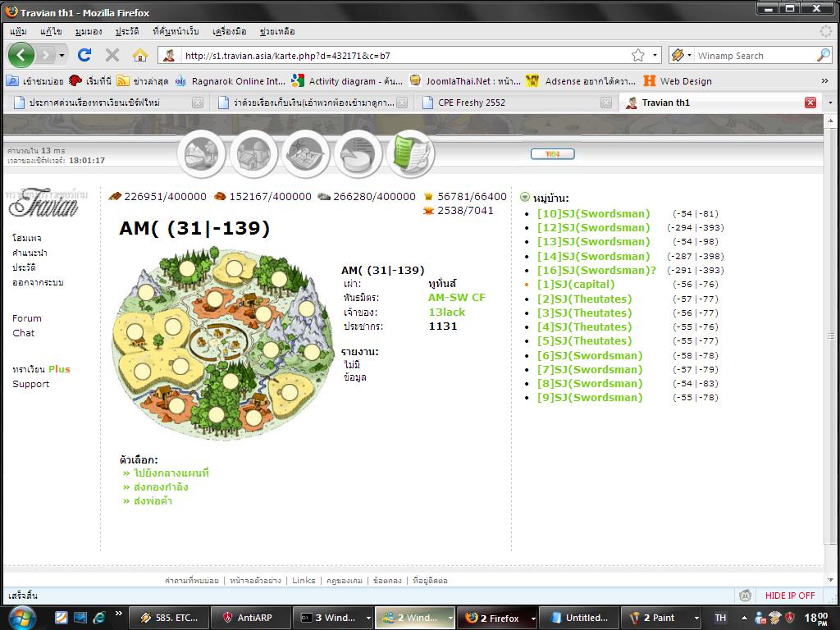This screenshot has width=840, height=630.
Task: Click the status bar face icon
Action: pyautogui.click(x=745, y=596)
